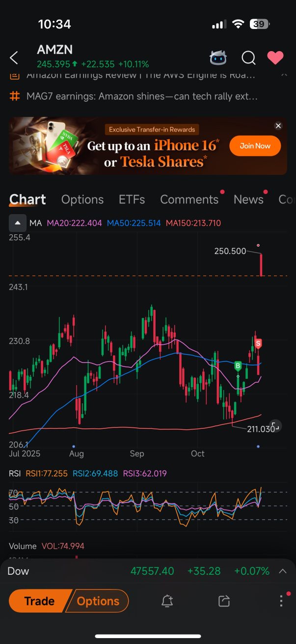Open the AI robot assistant icon

[218, 58]
